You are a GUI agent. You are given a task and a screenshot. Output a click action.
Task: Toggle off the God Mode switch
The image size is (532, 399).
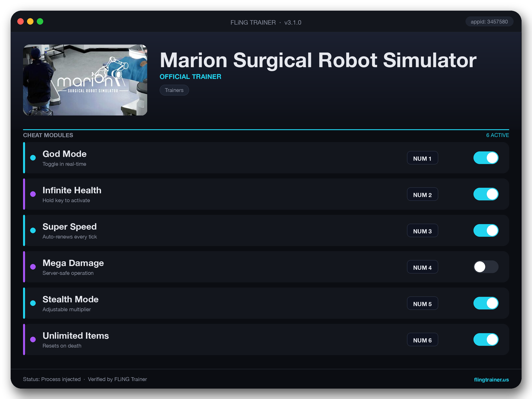pos(486,158)
